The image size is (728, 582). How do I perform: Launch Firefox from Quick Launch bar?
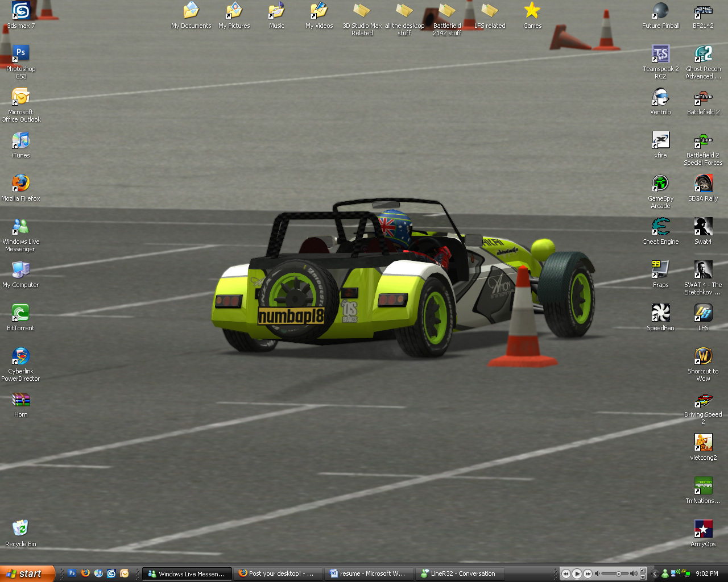[x=85, y=573]
